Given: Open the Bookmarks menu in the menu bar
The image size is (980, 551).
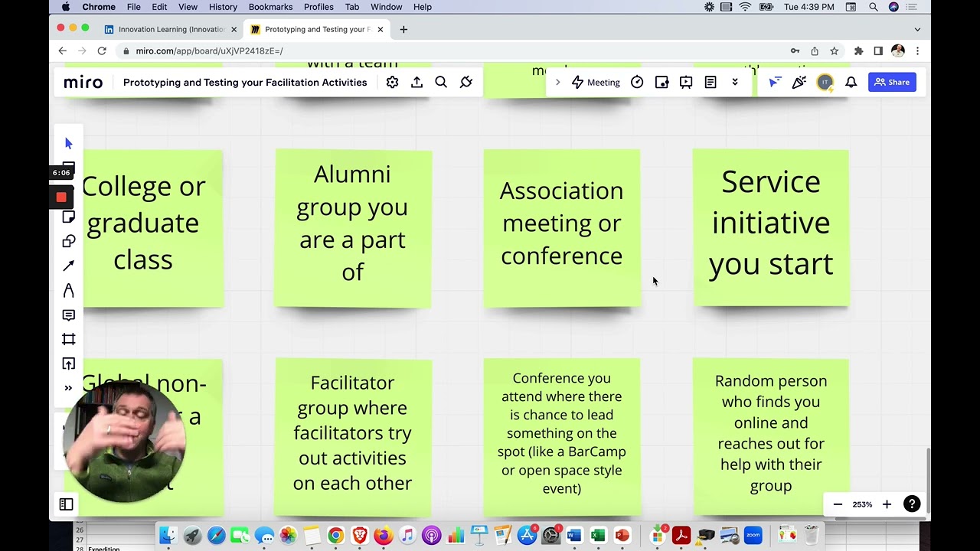Looking at the screenshot, I should point(270,7).
